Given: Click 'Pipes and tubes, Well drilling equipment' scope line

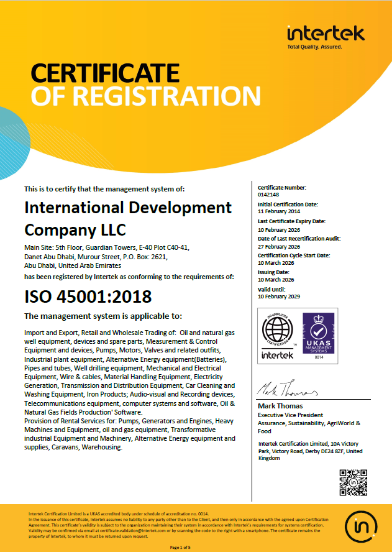Looking at the screenshot, I should tap(122, 368).
